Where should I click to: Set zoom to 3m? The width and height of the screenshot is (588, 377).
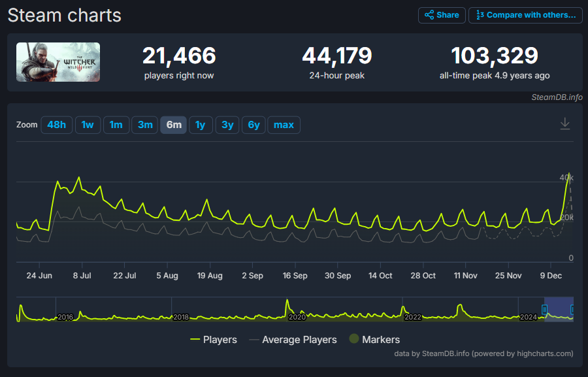(145, 125)
